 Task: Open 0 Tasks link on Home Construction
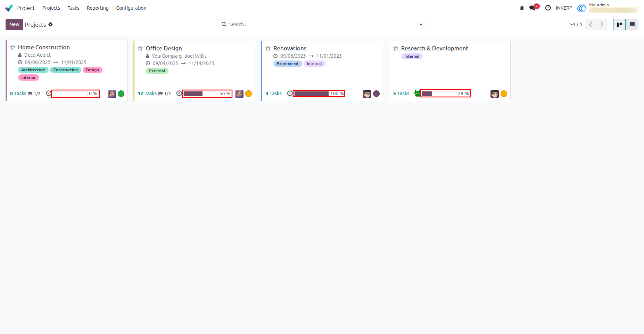[x=18, y=93]
